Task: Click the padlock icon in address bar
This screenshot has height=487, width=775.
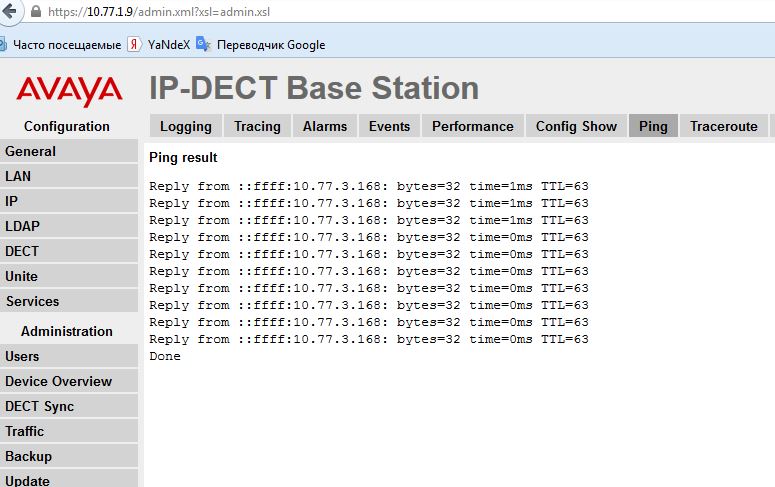Action: point(36,11)
